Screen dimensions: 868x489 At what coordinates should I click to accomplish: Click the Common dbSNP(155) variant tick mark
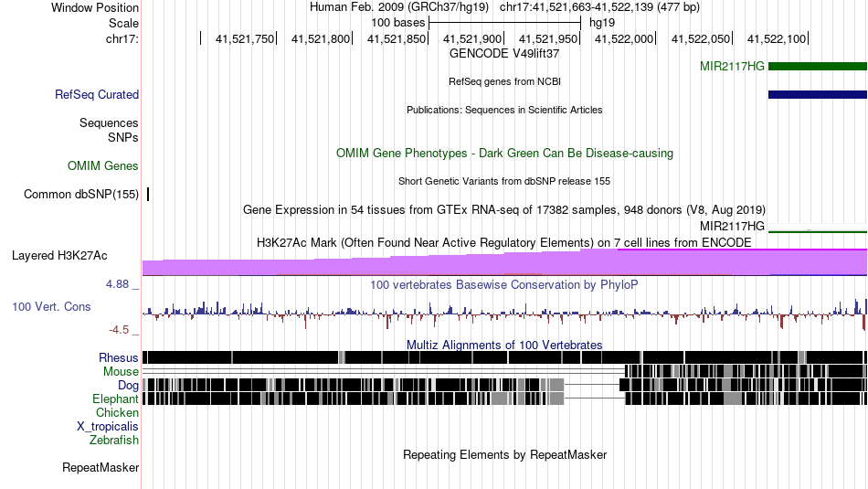pyautogui.click(x=148, y=195)
